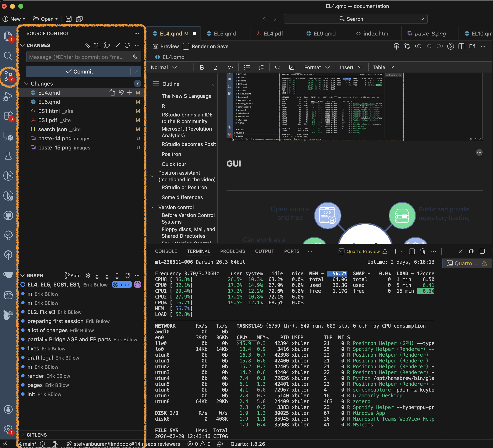Discard changes icon on EL4.qmd row
The height and width of the screenshot is (448, 493).
[x=121, y=93]
